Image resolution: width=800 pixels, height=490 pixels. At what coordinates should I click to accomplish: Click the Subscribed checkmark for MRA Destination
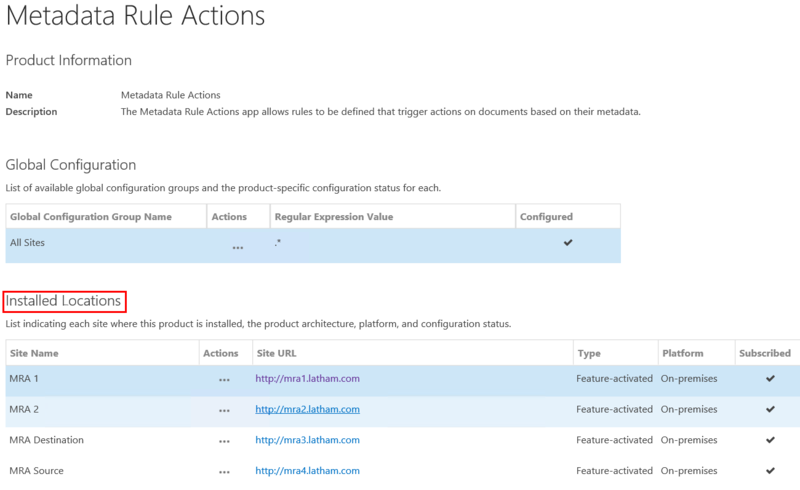coord(769,440)
